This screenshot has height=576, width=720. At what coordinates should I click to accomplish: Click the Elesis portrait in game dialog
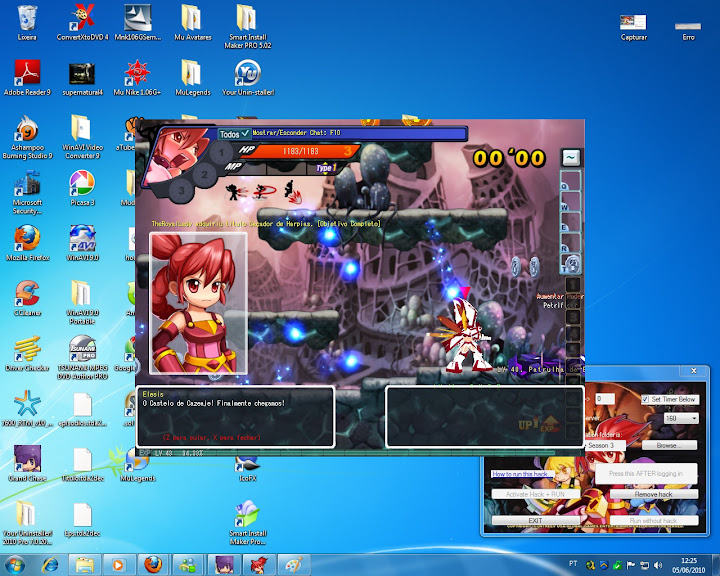pos(199,303)
